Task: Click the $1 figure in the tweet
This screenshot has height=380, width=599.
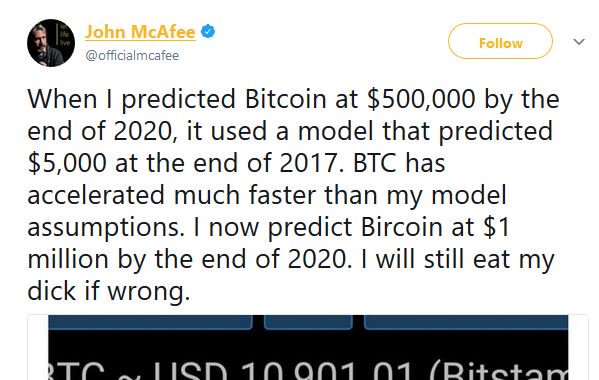Action: 497,227
